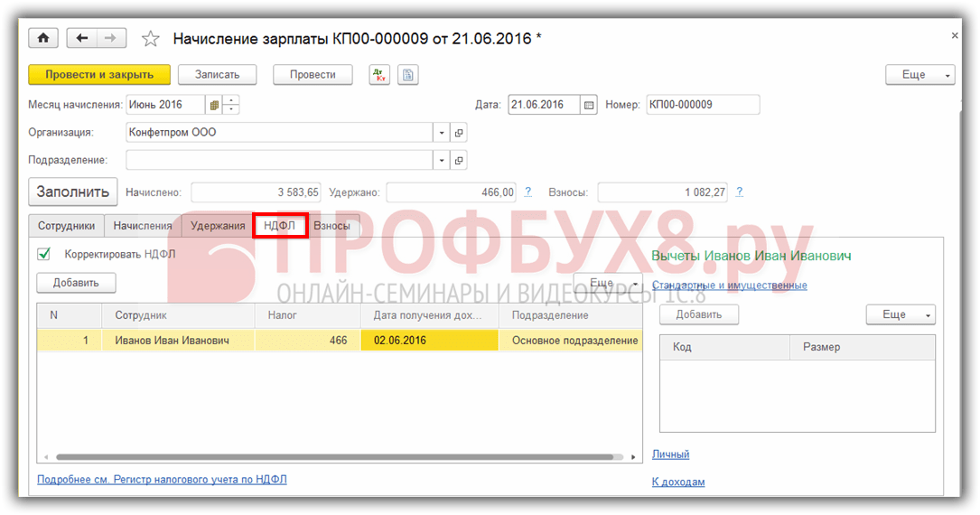Open the top-right Еще menu
The height and width of the screenshot is (515, 980).
(x=920, y=74)
